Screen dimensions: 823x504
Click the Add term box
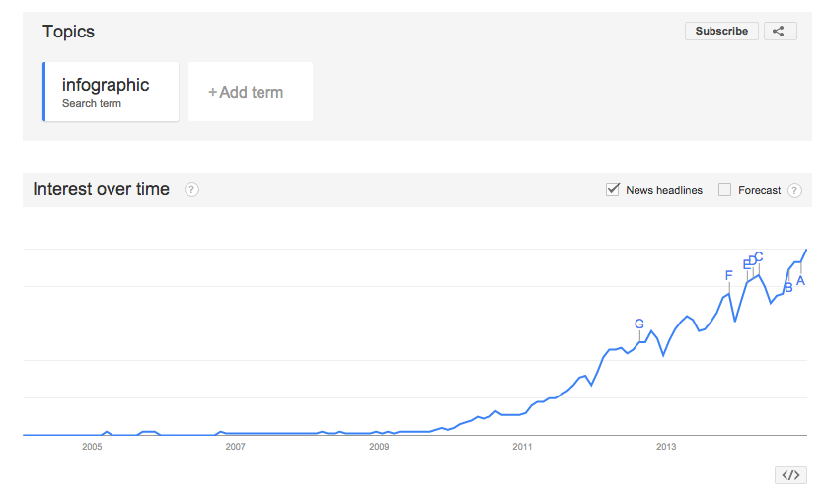(x=250, y=92)
